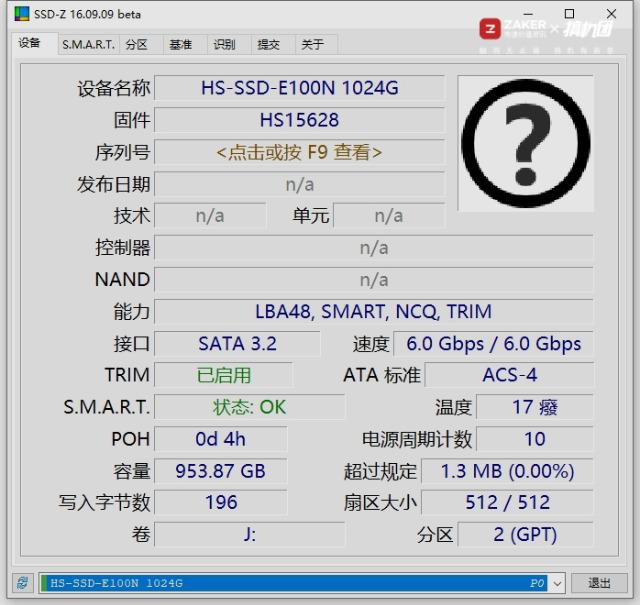Click device name field HS-SSD-E100N 1024G
This screenshot has height=605, width=640.
(299, 88)
